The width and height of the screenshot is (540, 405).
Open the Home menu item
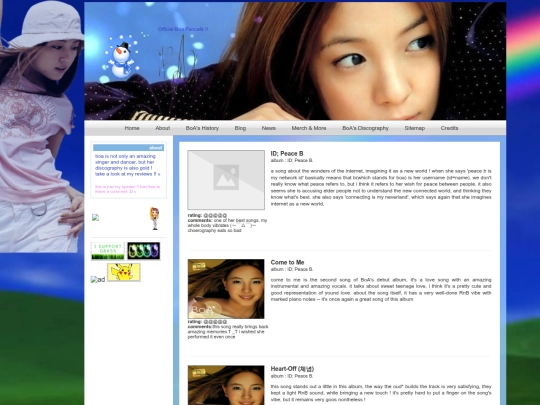[132, 128]
